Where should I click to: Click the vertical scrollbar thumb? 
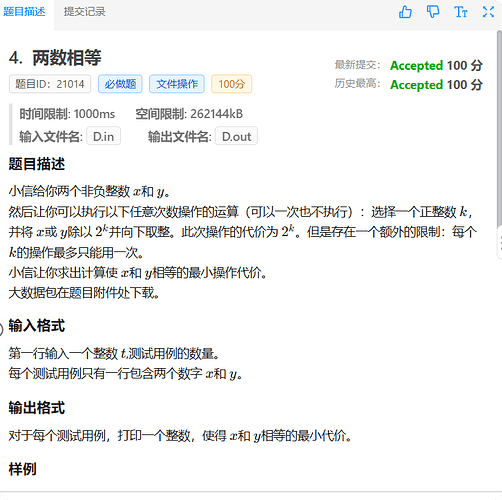[x=499, y=128]
